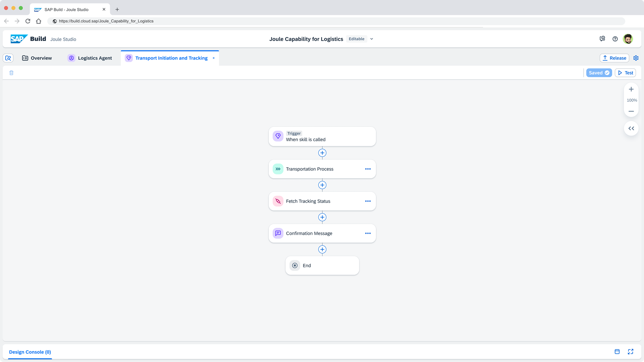Expand the Design Console to full screen
644x362 pixels.
pos(631,352)
